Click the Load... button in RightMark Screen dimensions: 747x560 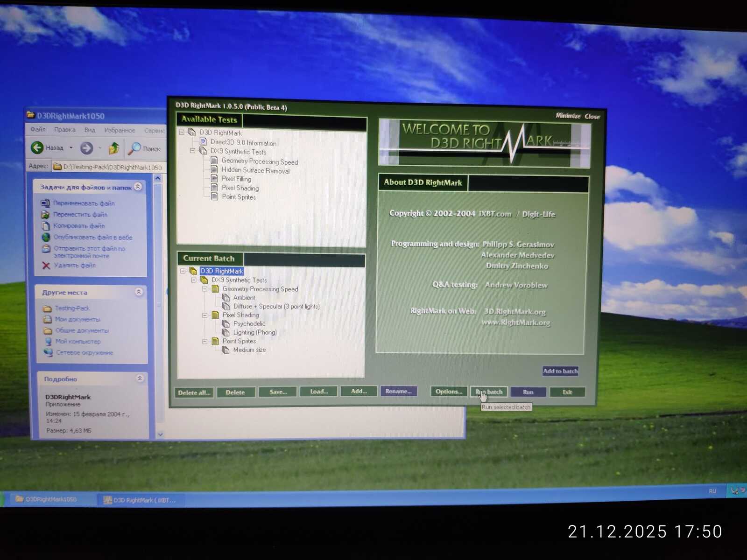pyautogui.click(x=319, y=392)
